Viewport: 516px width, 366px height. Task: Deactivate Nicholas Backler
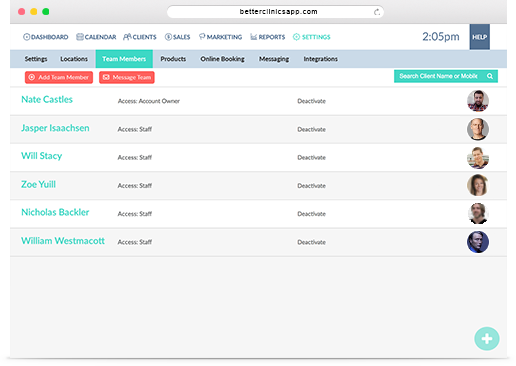[x=311, y=214]
